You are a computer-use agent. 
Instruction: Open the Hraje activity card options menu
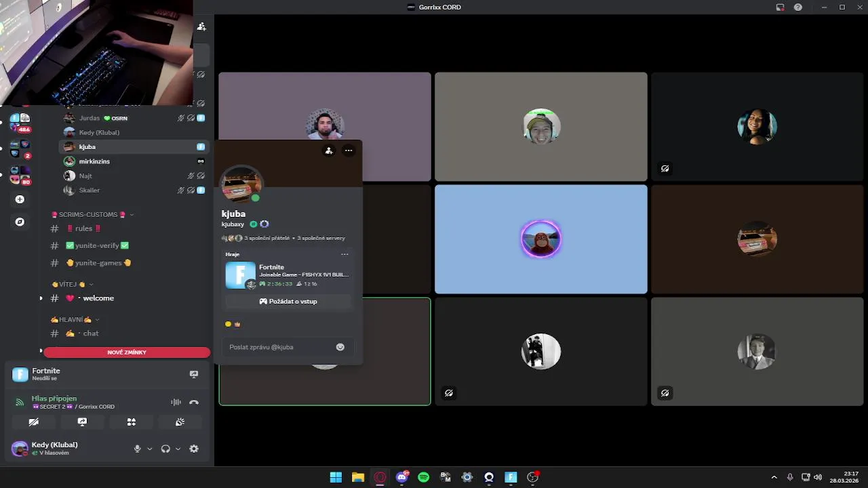[x=344, y=254]
